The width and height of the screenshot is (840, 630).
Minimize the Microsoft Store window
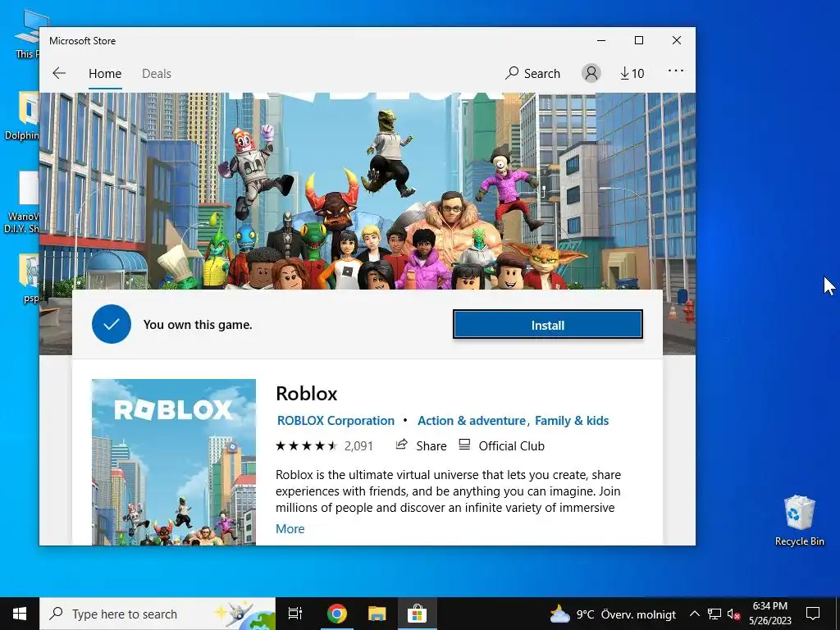click(601, 41)
